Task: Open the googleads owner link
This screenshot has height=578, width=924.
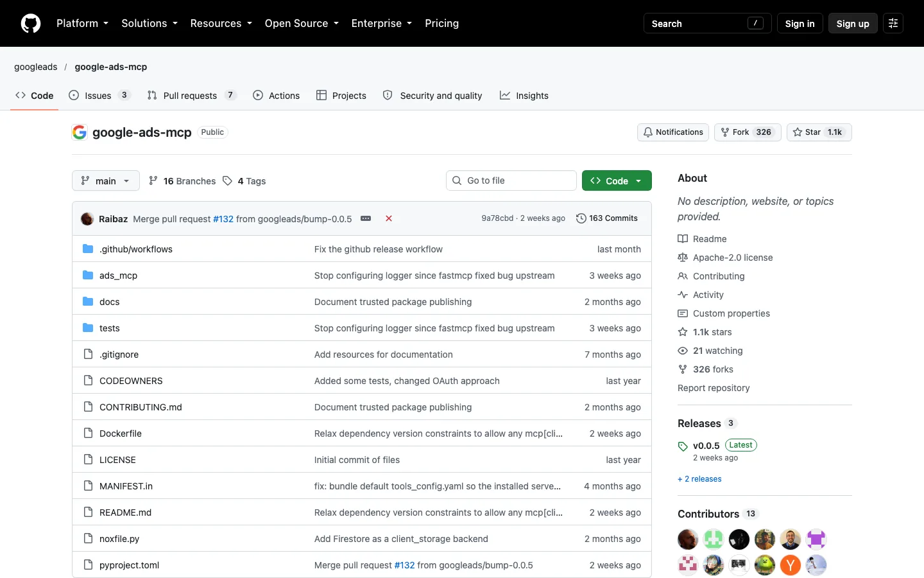Action: 36,67
